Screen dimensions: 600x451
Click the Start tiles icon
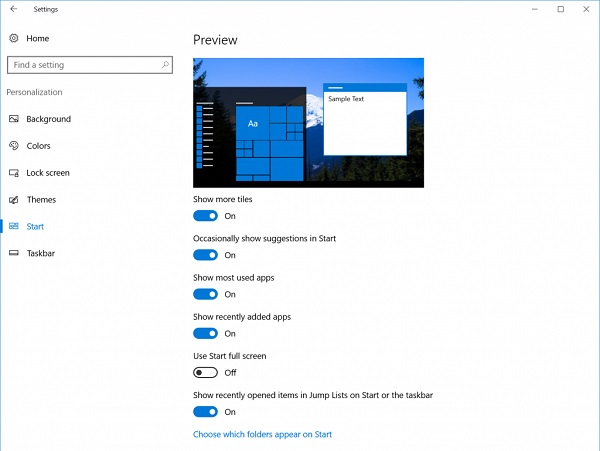[x=14, y=226]
